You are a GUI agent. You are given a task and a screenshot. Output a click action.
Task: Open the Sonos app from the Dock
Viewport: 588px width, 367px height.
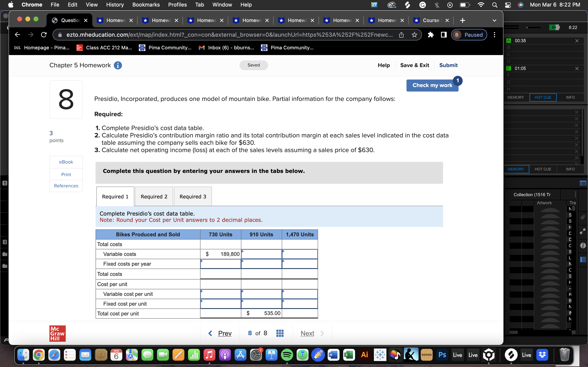click(x=427, y=355)
